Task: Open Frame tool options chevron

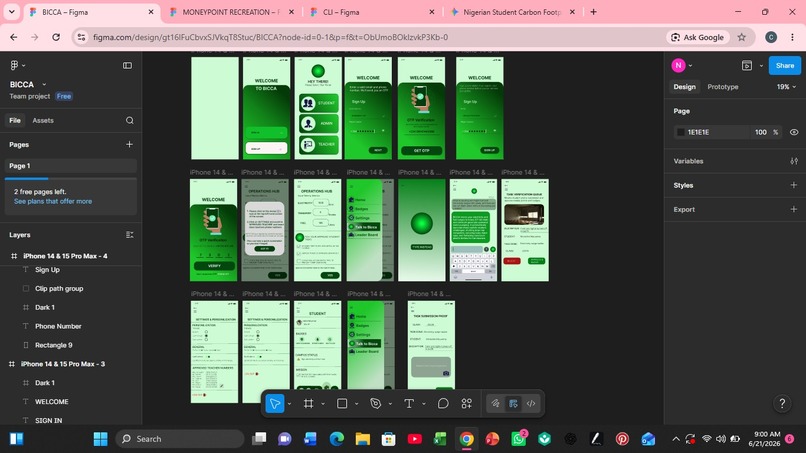Action: pos(323,404)
